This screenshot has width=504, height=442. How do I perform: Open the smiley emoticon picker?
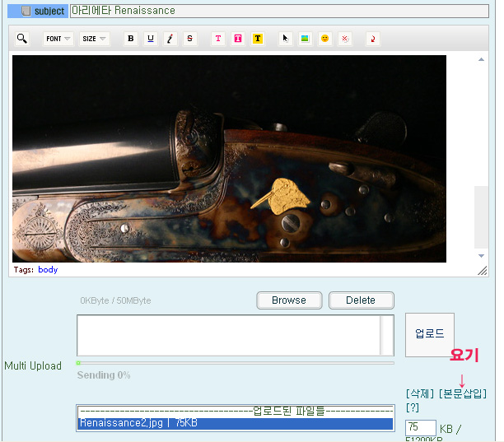tap(324, 39)
